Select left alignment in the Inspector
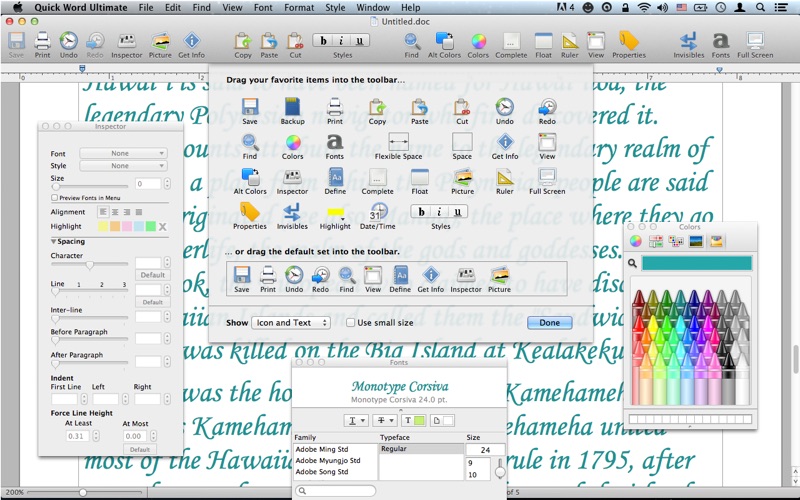The image size is (800, 500). 104,212
